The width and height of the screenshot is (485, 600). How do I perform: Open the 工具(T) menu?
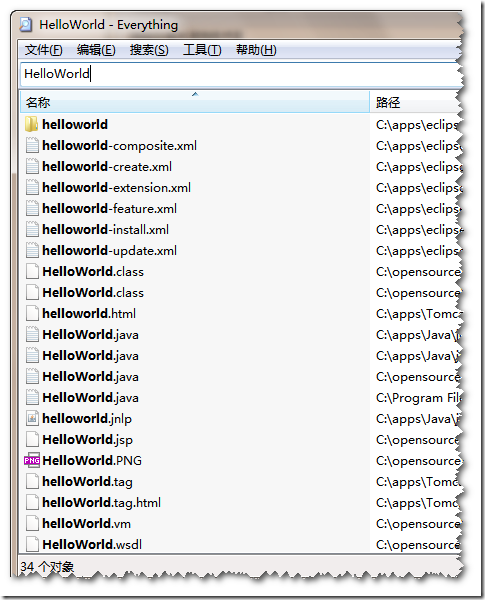[202, 50]
